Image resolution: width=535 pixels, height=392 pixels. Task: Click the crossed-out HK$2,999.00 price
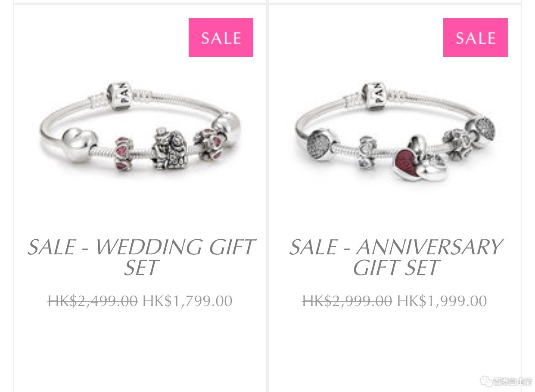click(x=347, y=301)
